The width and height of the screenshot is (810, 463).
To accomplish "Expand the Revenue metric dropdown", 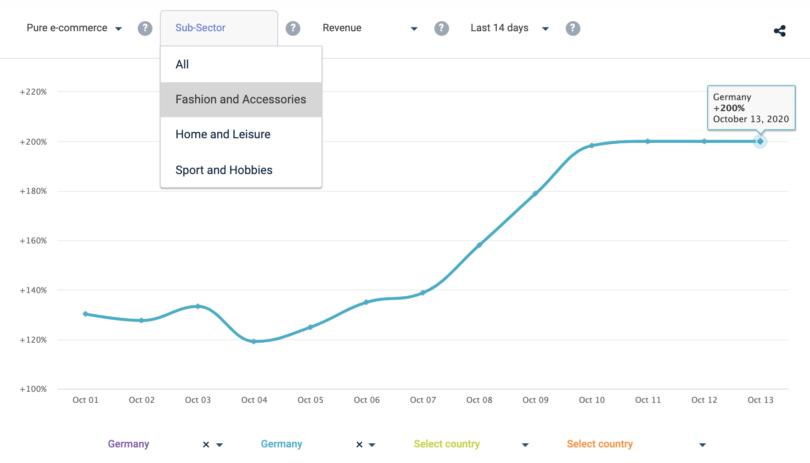I will click(369, 28).
